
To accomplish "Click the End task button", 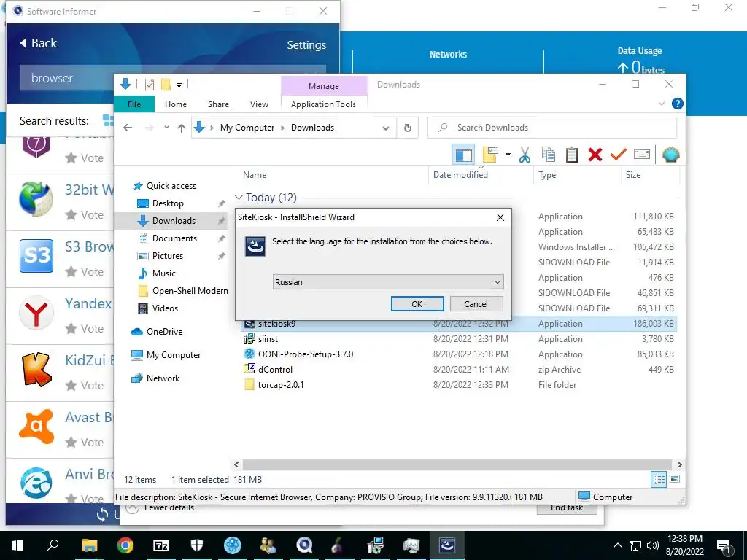I will click(566, 507).
